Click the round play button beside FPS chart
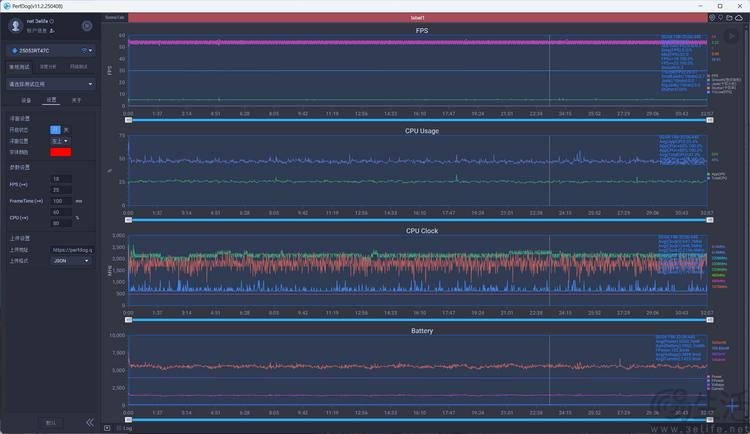The width and height of the screenshot is (750, 434). tap(731, 36)
